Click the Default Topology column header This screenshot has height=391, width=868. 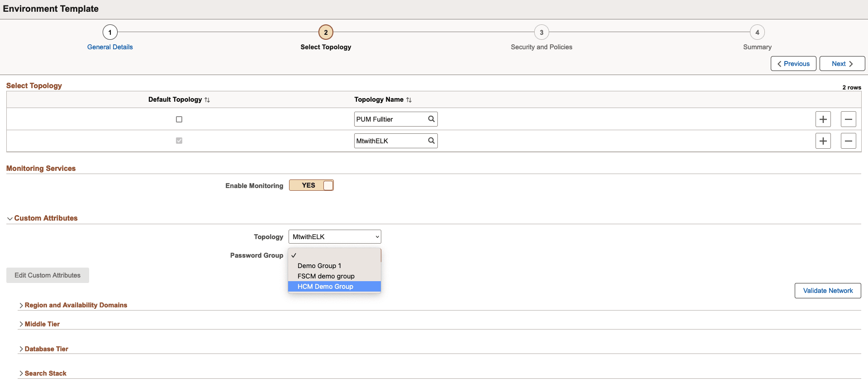point(175,99)
